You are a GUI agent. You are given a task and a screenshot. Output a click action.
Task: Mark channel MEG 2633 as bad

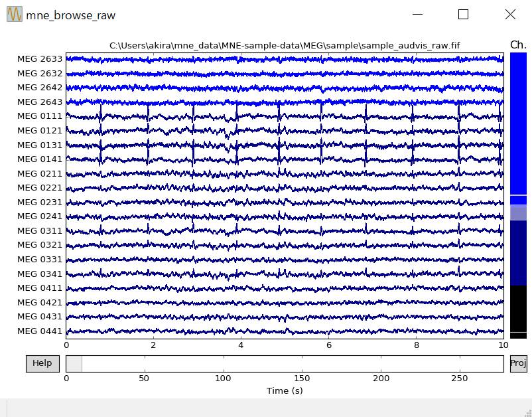40,59
